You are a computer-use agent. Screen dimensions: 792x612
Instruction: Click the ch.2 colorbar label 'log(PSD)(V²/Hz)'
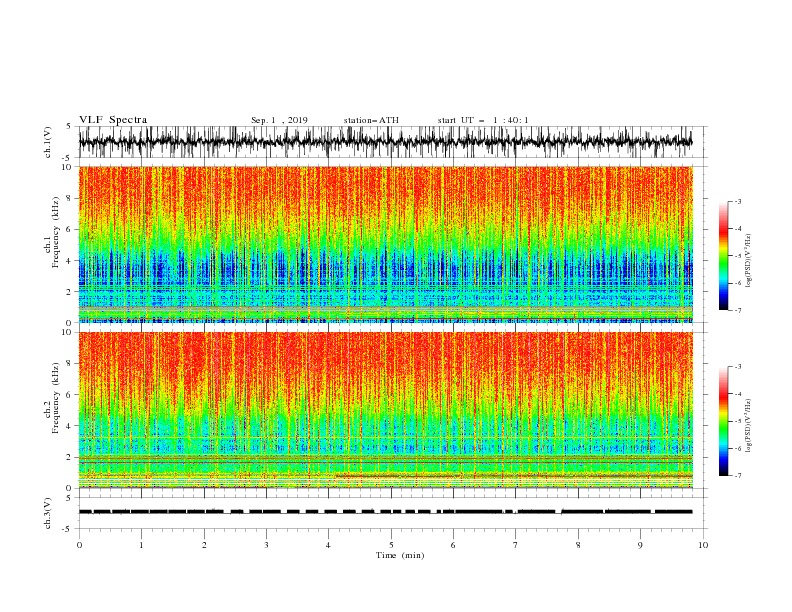(x=749, y=426)
